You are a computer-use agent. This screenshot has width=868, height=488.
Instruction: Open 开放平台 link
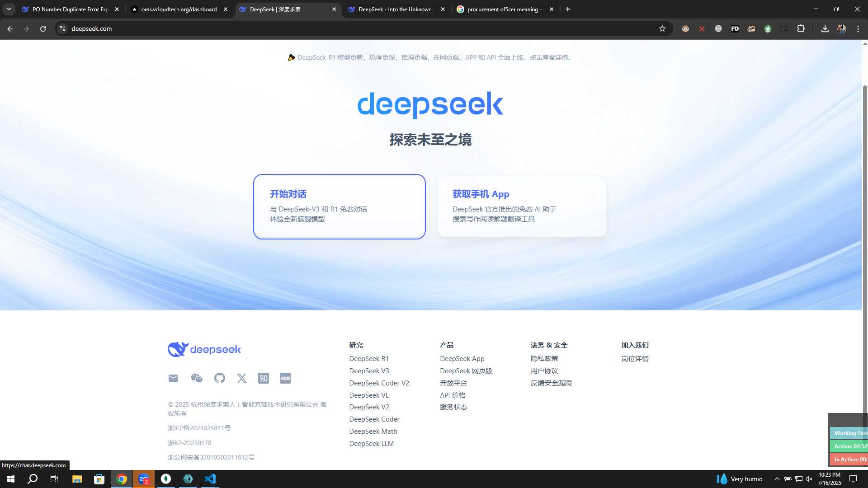pos(453,383)
